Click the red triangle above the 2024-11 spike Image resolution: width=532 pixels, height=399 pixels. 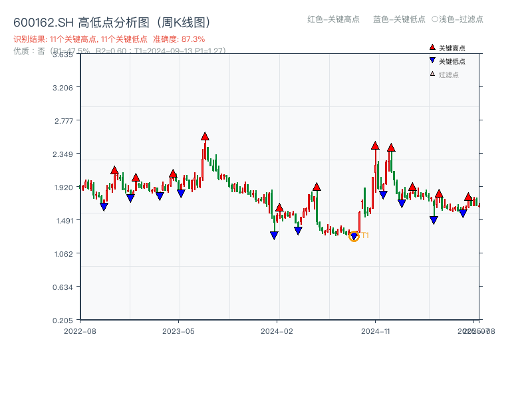(x=374, y=145)
